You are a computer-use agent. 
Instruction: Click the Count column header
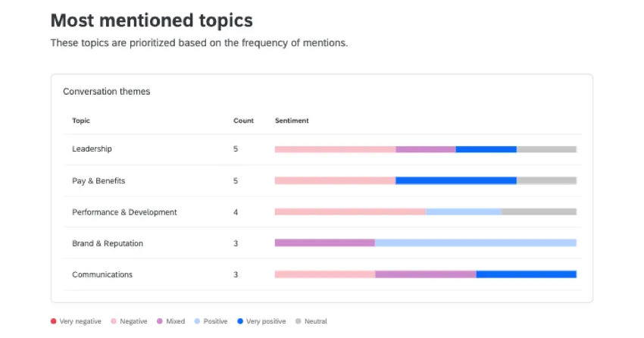coord(243,120)
